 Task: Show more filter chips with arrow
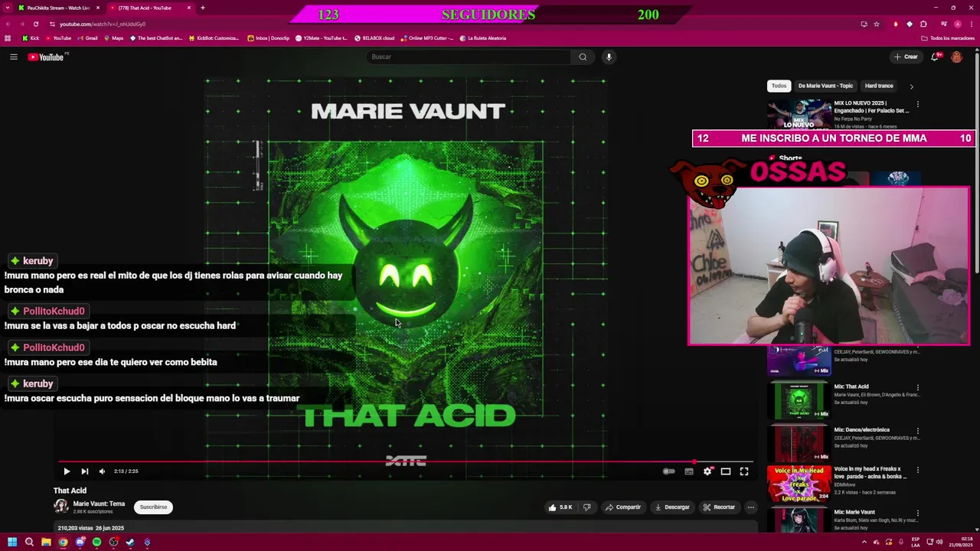911,86
